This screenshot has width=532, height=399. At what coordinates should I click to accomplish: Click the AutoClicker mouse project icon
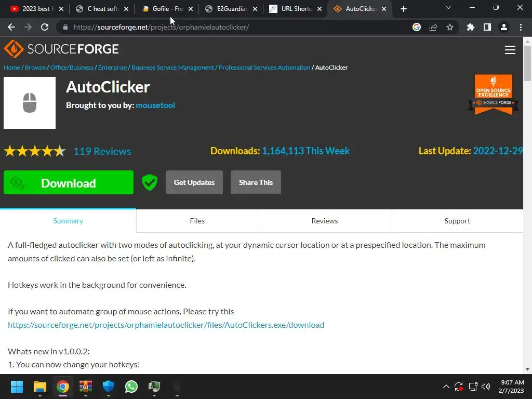30,103
